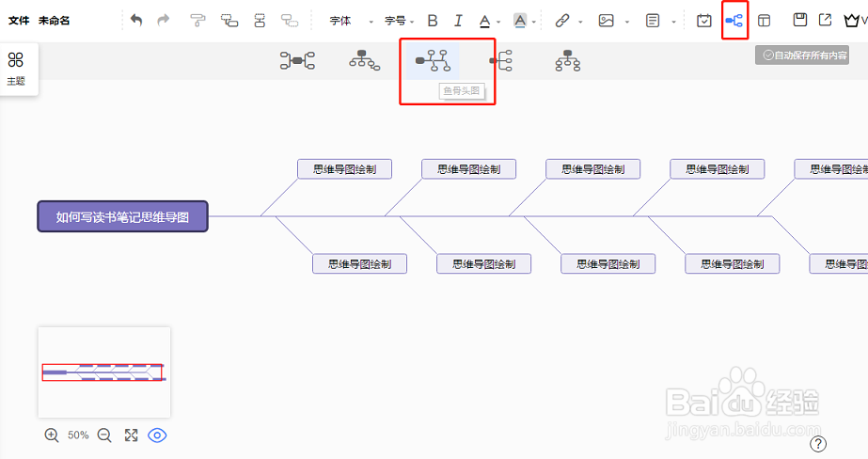This screenshot has width=868, height=459.
Task: Click the 未命名 file name
Action: coord(54,21)
